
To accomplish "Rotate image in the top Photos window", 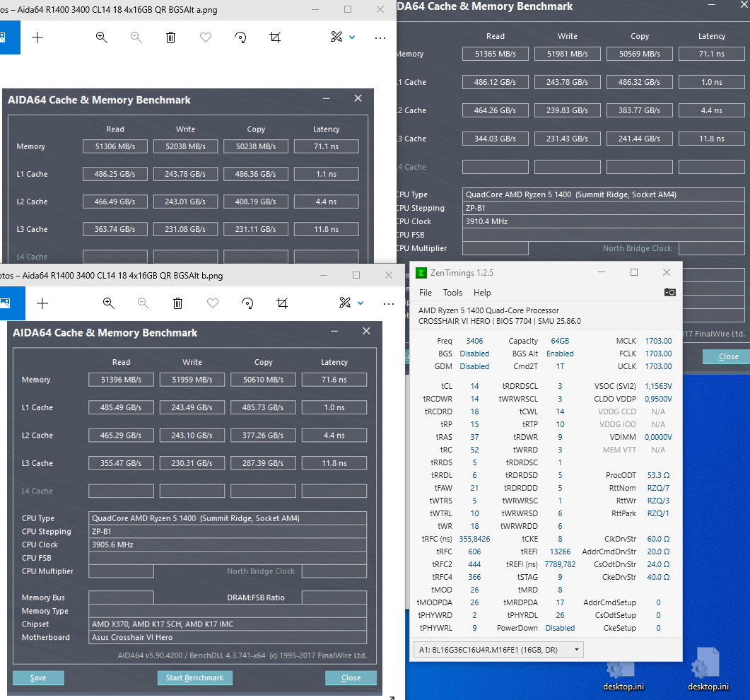I will (240, 37).
